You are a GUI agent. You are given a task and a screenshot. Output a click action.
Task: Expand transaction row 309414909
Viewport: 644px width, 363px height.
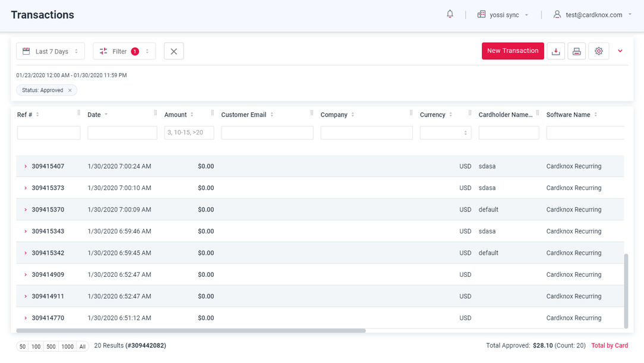[26, 274]
